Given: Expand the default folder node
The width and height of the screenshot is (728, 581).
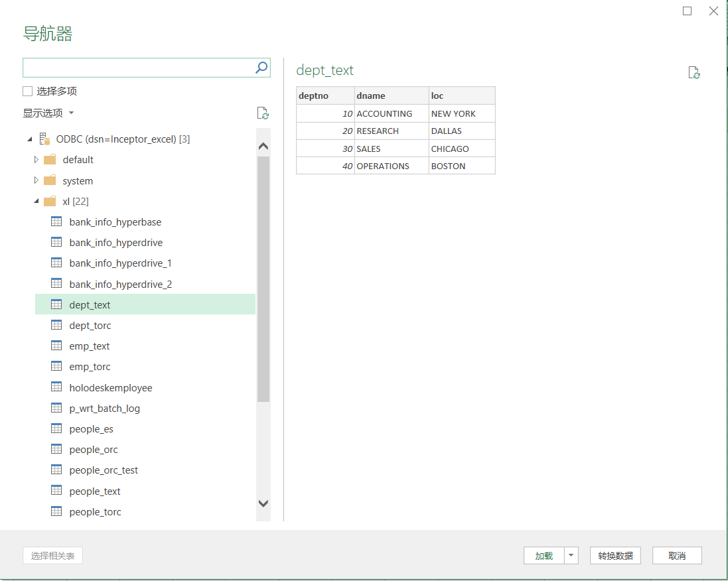Looking at the screenshot, I should 36,160.
